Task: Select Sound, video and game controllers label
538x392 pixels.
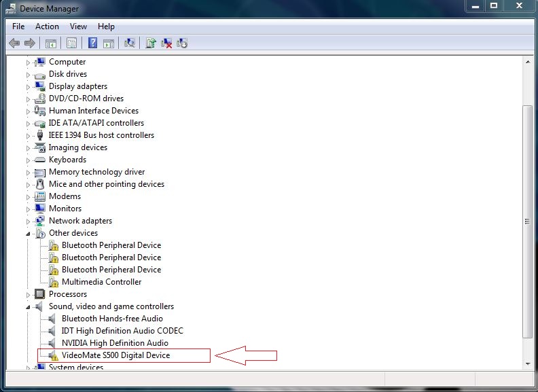Action: 111,306
